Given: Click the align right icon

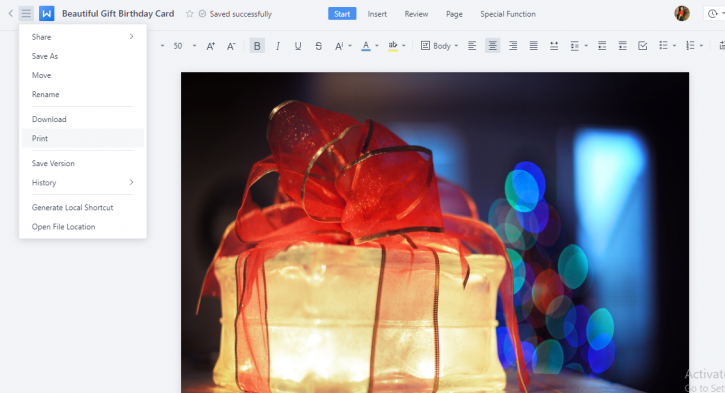Looking at the screenshot, I should tap(513, 46).
